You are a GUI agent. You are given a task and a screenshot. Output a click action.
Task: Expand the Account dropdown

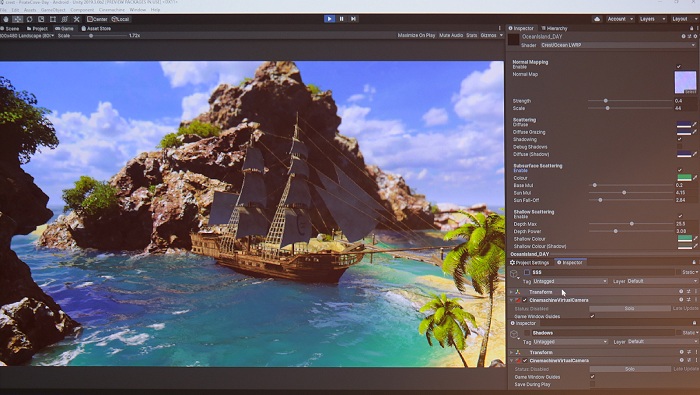click(620, 19)
